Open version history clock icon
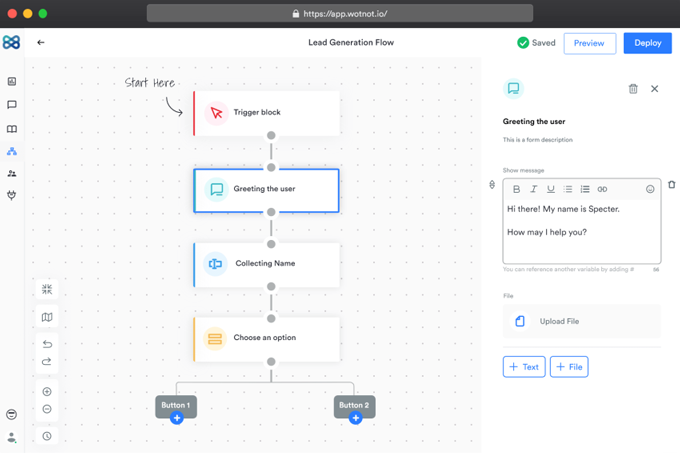The height and width of the screenshot is (453, 680). [x=47, y=436]
